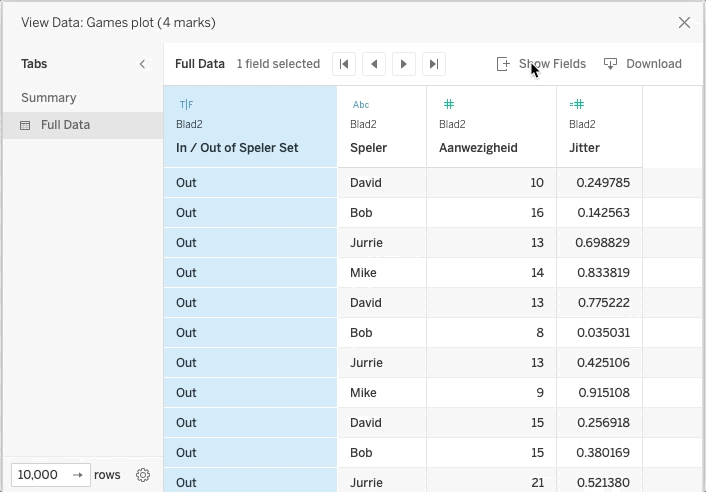The image size is (706, 492).
Task: Go to next page arrow
Action: 404,64
